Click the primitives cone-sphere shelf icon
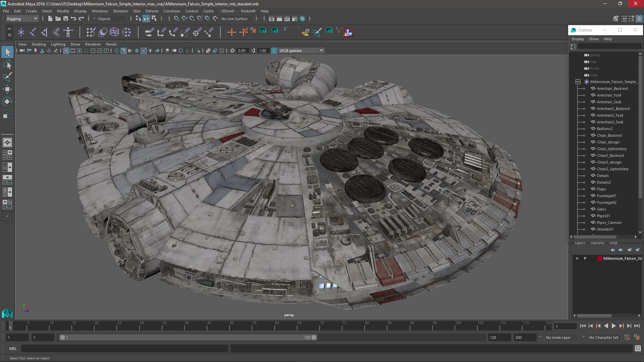 coord(348,32)
